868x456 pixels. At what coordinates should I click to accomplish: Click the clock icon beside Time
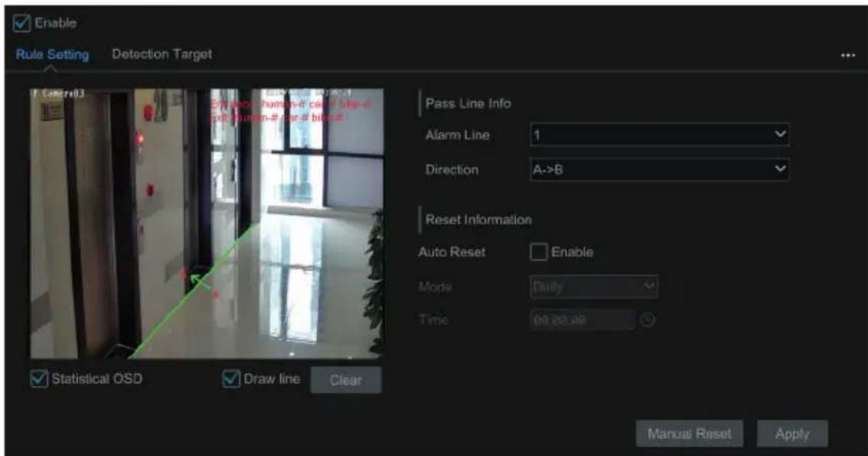[x=648, y=320]
